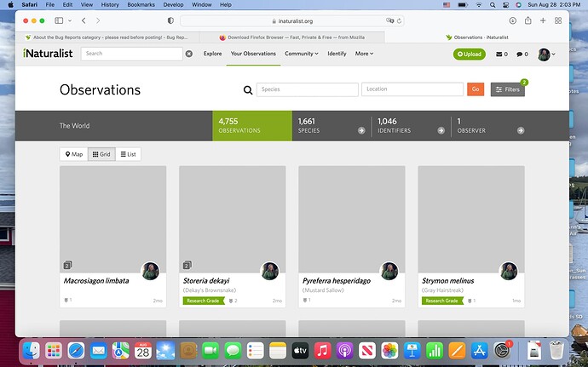This screenshot has height=367, width=588.
Task: Open the Develop menu
Action: tap(173, 4)
